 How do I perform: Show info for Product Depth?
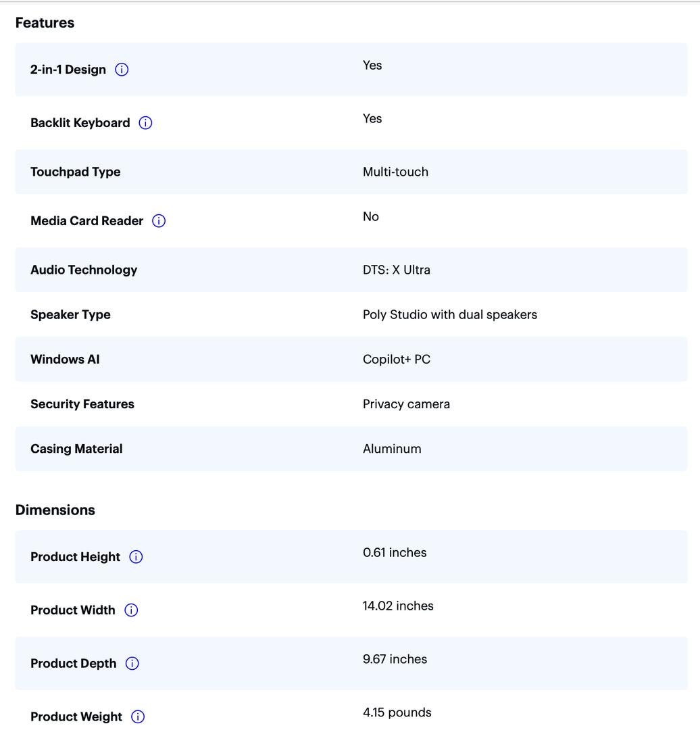pos(132,664)
